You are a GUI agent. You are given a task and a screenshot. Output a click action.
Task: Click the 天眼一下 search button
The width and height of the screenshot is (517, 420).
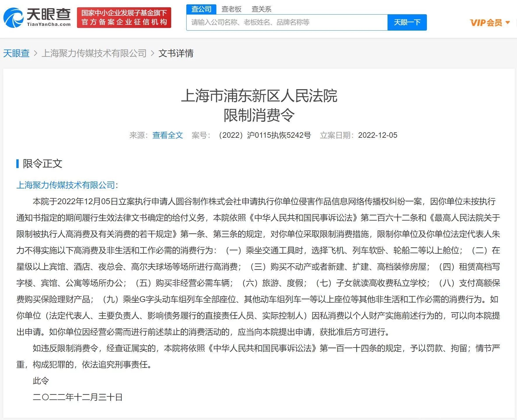pyautogui.click(x=407, y=22)
